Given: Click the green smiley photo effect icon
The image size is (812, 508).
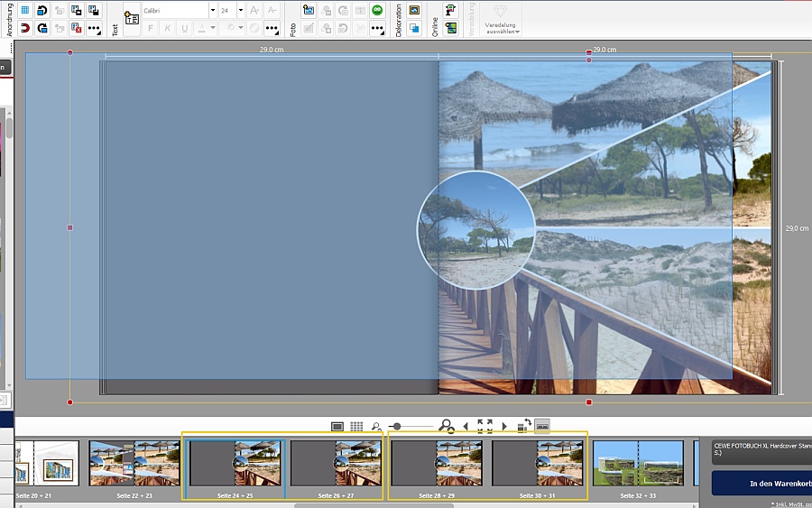Looking at the screenshot, I should click(x=376, y=11).
